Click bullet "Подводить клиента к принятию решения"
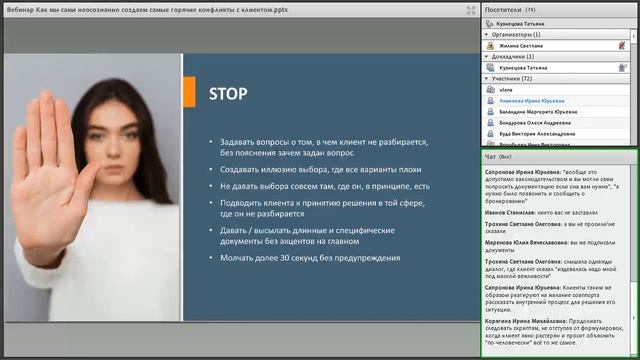The image size is (640, 360). (322, 208)
